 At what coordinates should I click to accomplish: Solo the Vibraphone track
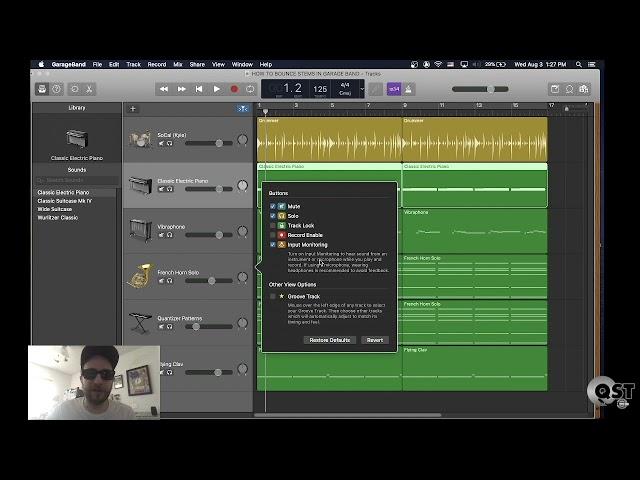[170, 235]
